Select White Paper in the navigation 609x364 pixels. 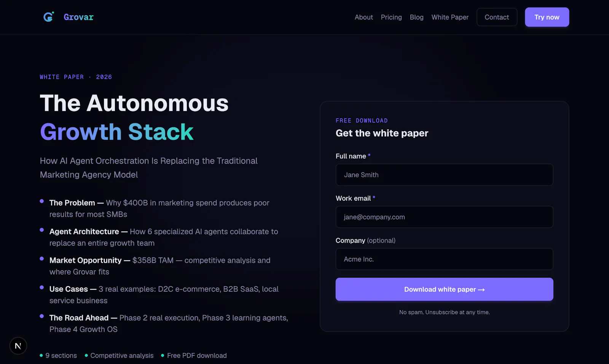pyautogui.click(x=450, y=17)
